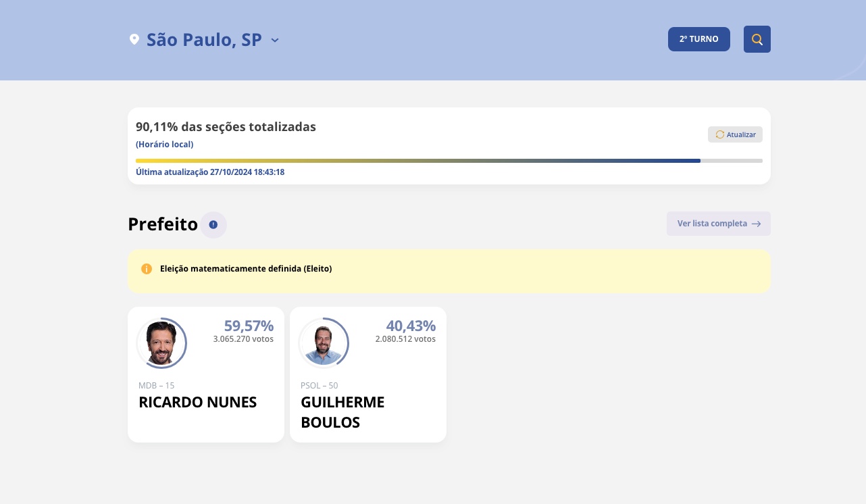Select the RICARDO NUNES name
The height and width of the screenshot is (504, 866).
click(198, 403)
